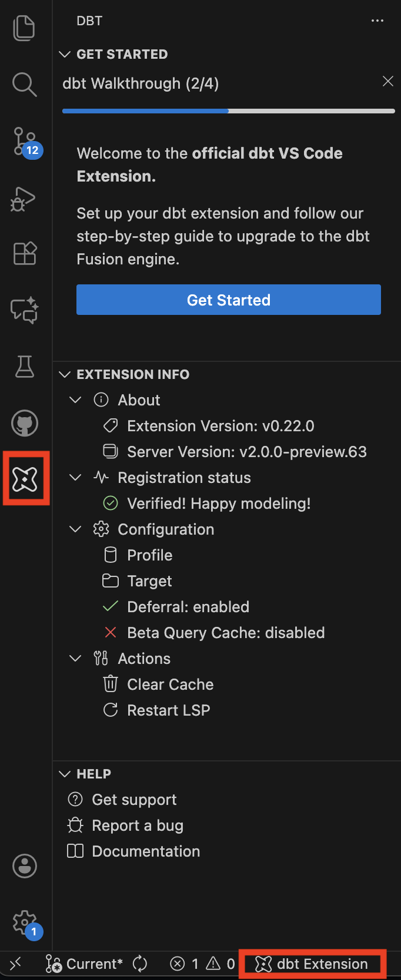401x980 pixels.
Task: Open the GitHub panel in the activity bar
Action: point(24,423)
